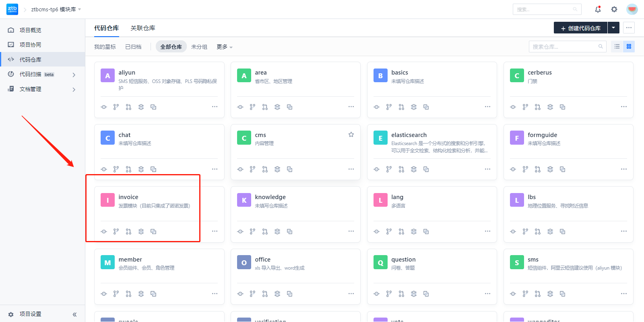Click clone/copy icon on aliyun card
Screen dimensions: 644x322
(x=153, y=107)
